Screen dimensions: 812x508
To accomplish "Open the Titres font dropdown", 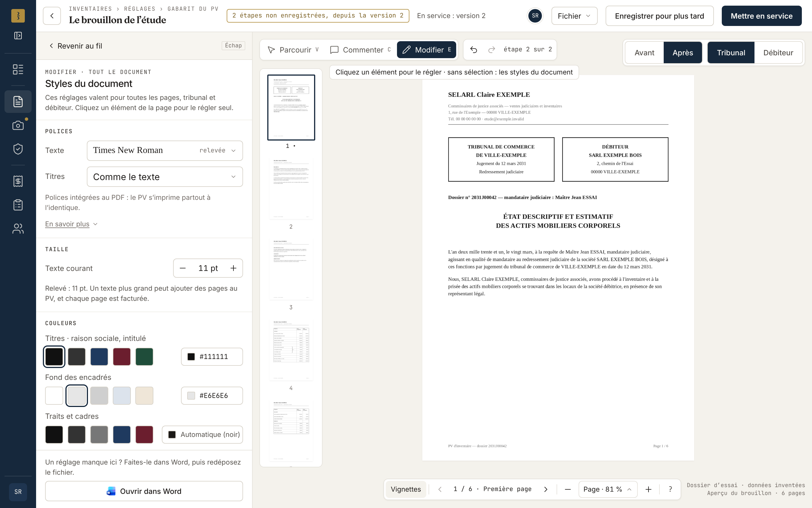I will click(x=165, y=177).
